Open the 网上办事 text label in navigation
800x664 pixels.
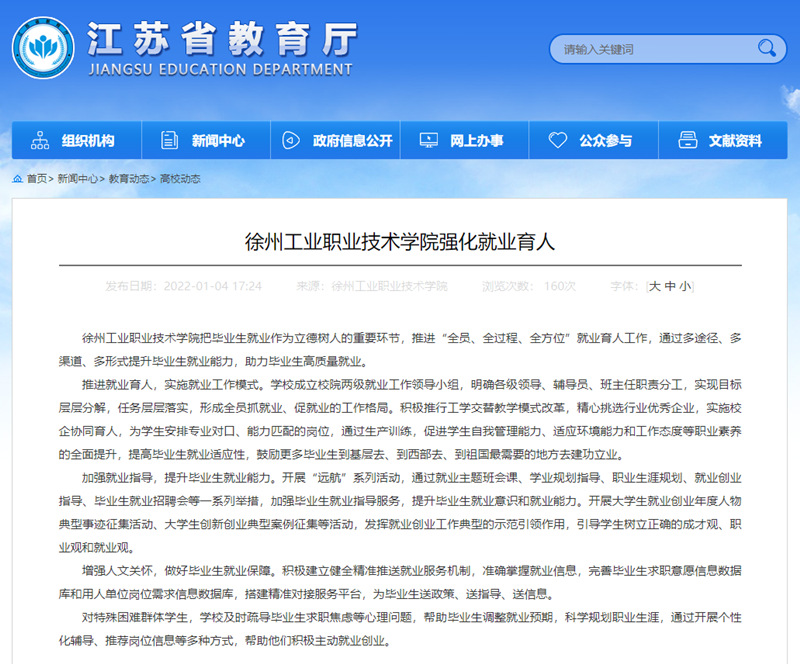[476, 141]
